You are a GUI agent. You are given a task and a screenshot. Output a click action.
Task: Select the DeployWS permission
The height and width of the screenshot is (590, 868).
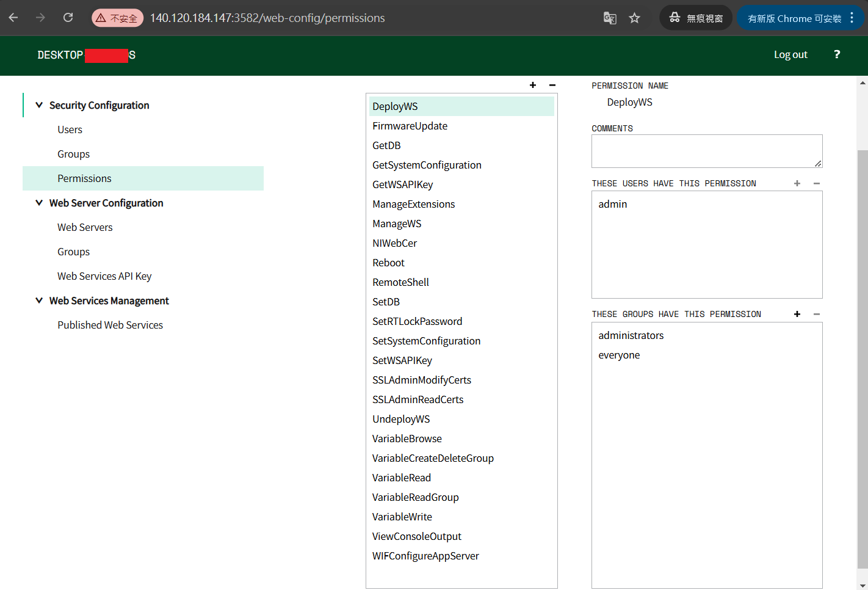pos(461,106)
